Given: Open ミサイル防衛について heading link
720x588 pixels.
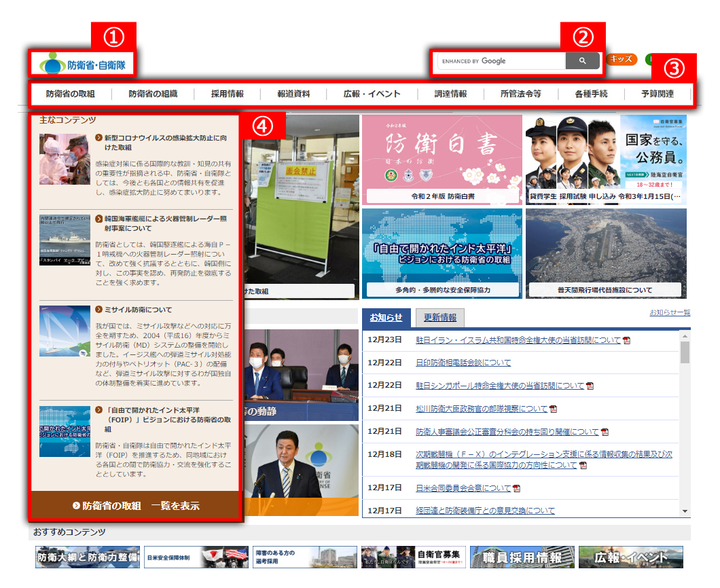Looking at the screenshot, I should click(138, 310).
